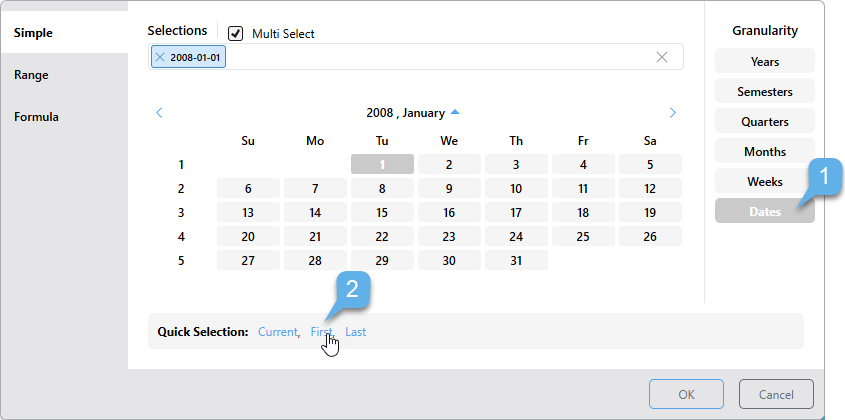Remove the 2008-01-01 selection chip
The image size is (845, 420).
(160, 58)
